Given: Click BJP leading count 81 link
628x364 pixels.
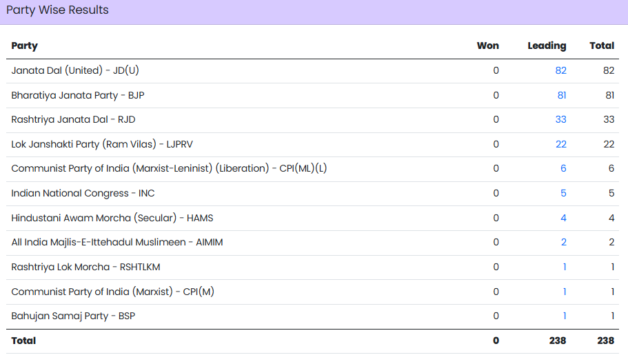Looking at the screenshot, I should pos(561,95).
